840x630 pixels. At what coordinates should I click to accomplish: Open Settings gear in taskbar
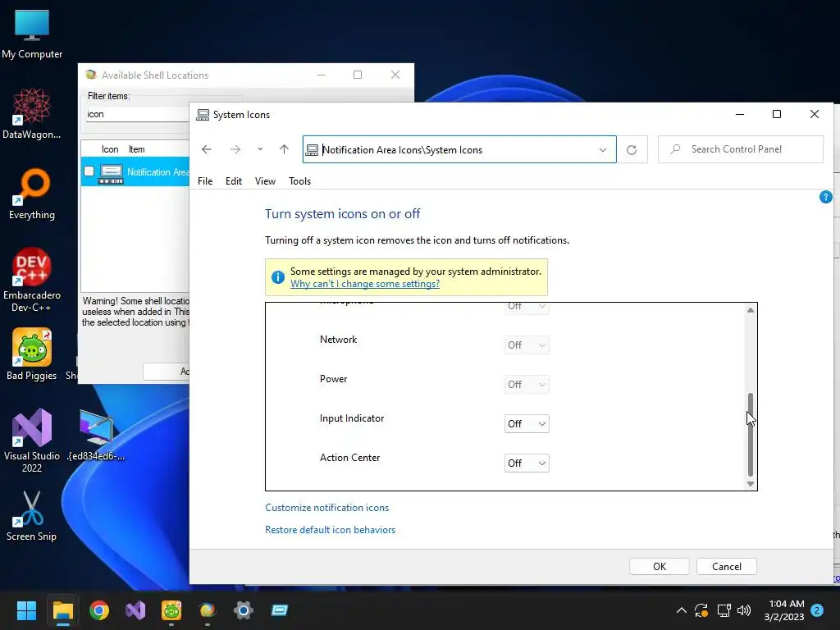click(243, 610)
